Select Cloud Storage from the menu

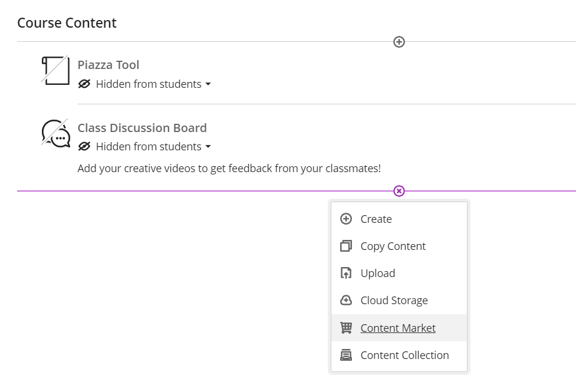pyautogui.click(x=399, y=301)
